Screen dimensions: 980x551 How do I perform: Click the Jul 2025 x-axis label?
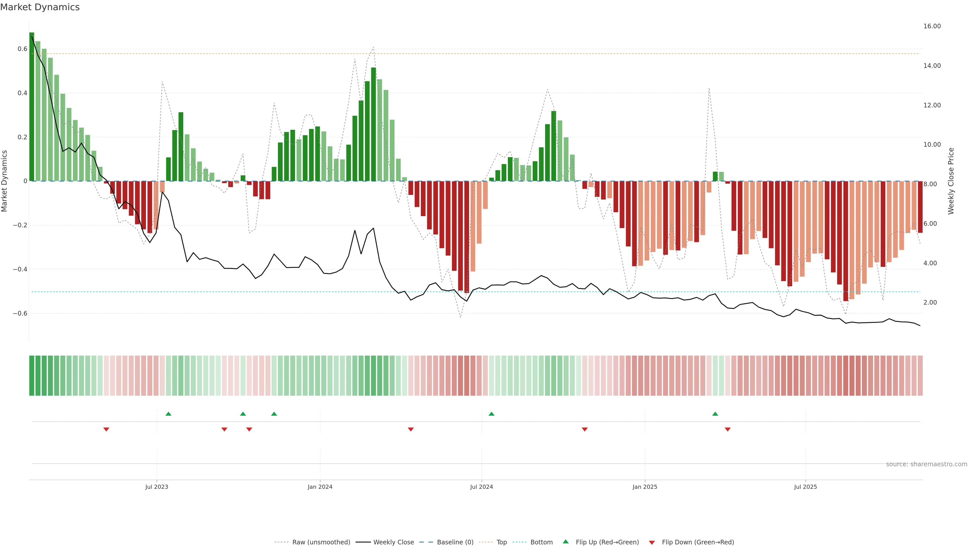coord(805,487)
